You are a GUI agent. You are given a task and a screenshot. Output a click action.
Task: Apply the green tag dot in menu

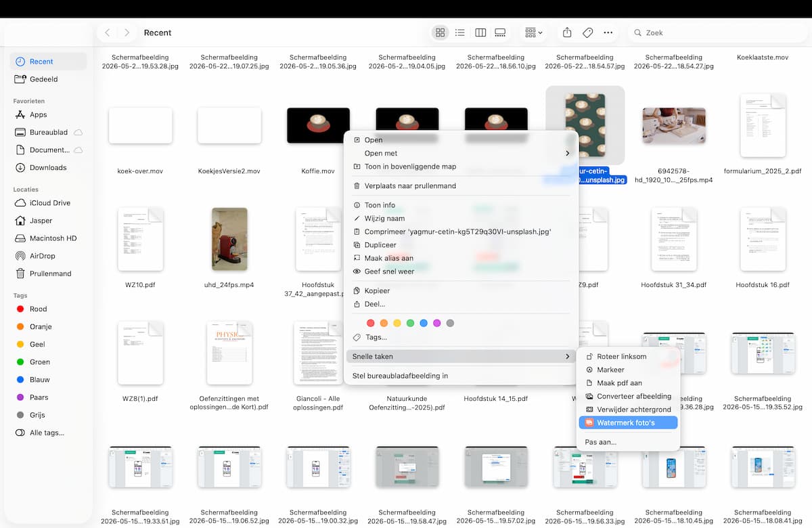click(410, 324)
